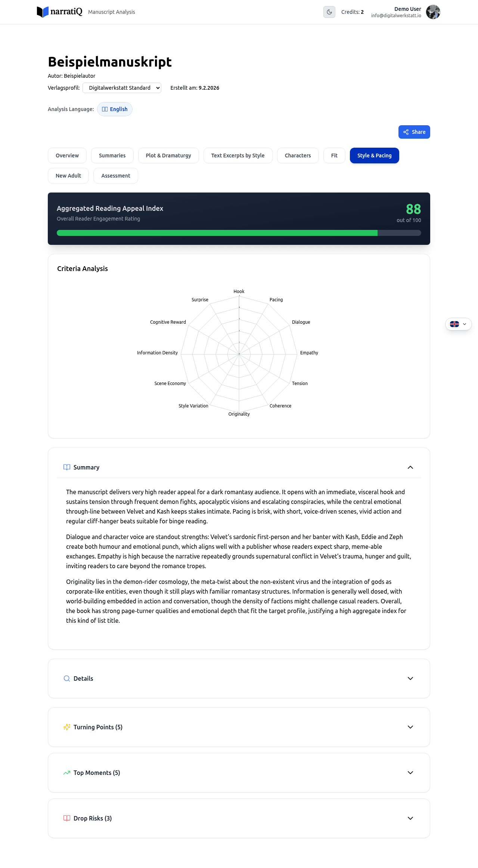Select the Style & Pacing highlighted toggle
This screenshot has width=478, height=868.
coord(374,155)
